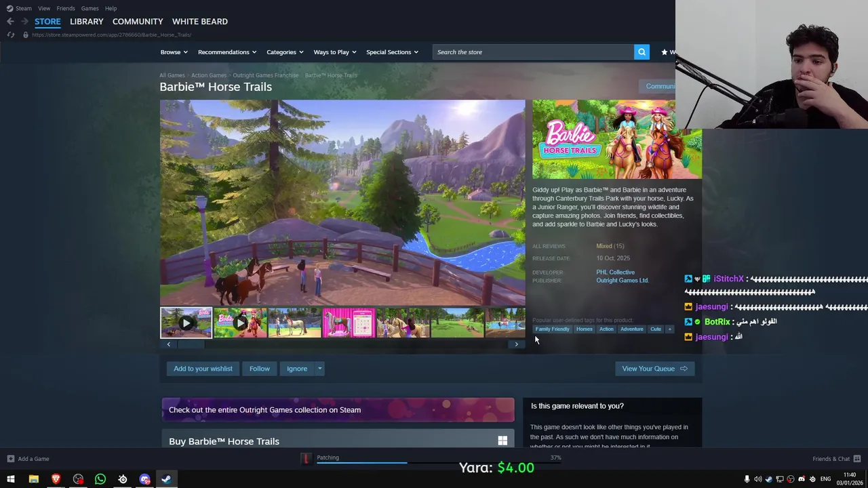Click the Ignore button
The height and width of the screenshot is (488, 868).
tap(297, 369)
